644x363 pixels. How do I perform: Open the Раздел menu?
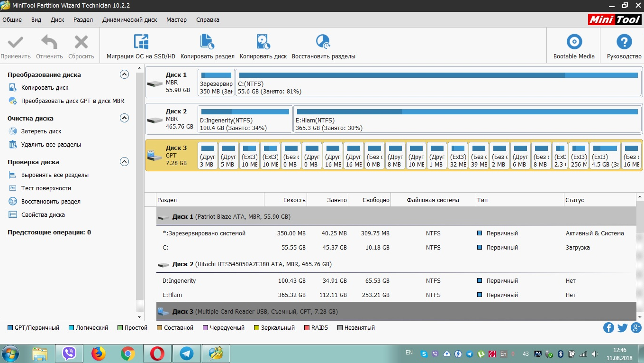pyautogui.click(x=83, y=20)
